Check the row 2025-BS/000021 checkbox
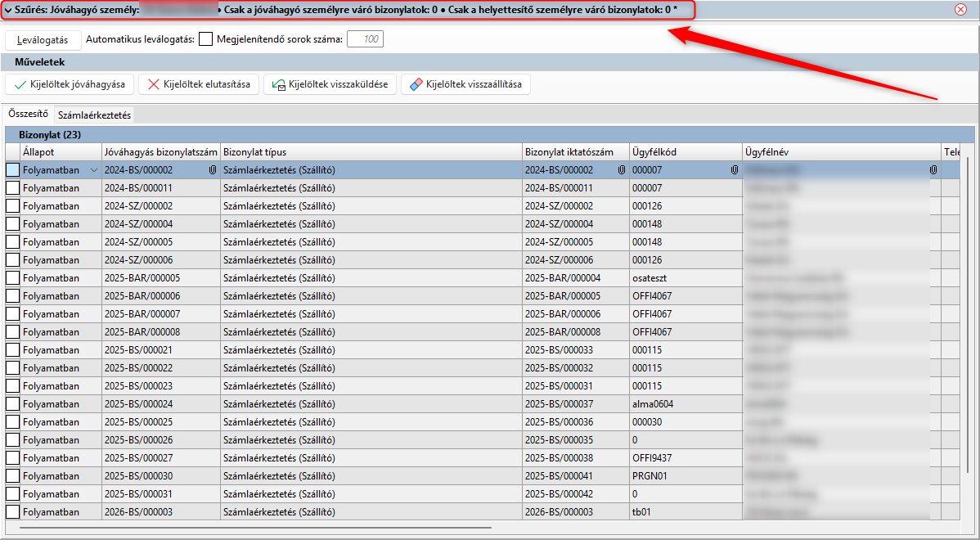This screenshot has width=980, height=540. point(12,349)
